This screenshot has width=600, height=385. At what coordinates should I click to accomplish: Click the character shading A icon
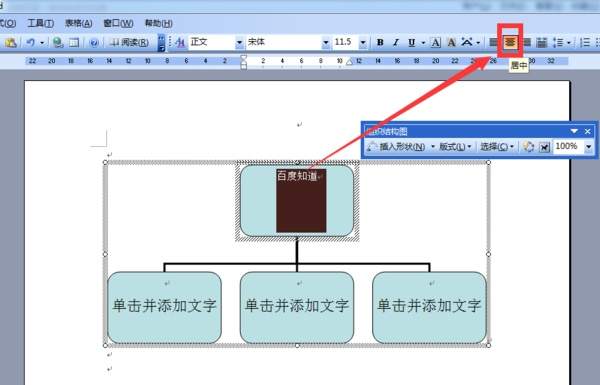pyautogui.click(x=451, y=42)
